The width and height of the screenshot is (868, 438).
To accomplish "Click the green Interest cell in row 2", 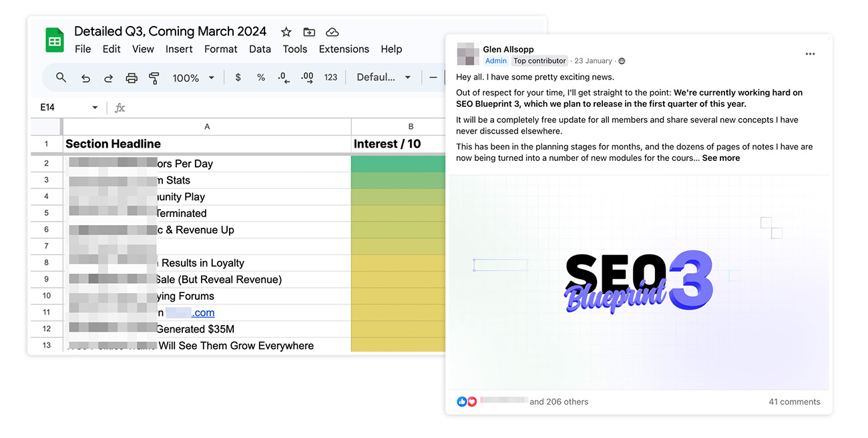I will [398, 164].
